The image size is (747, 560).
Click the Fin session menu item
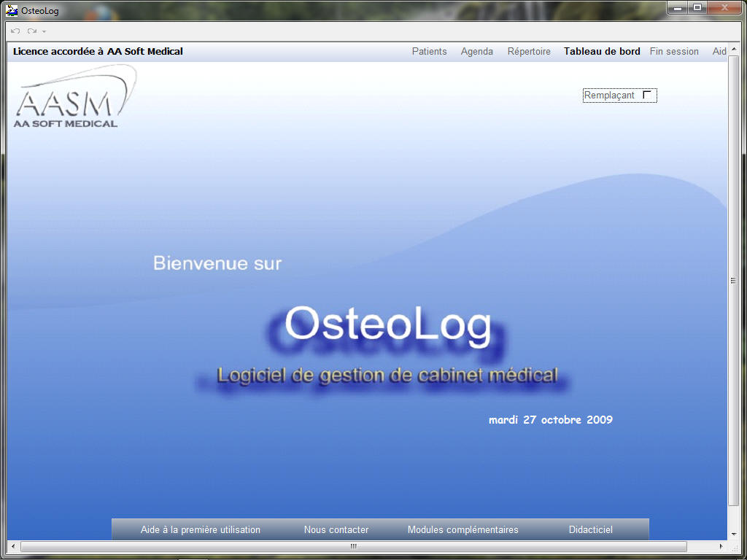click(674, 52)
